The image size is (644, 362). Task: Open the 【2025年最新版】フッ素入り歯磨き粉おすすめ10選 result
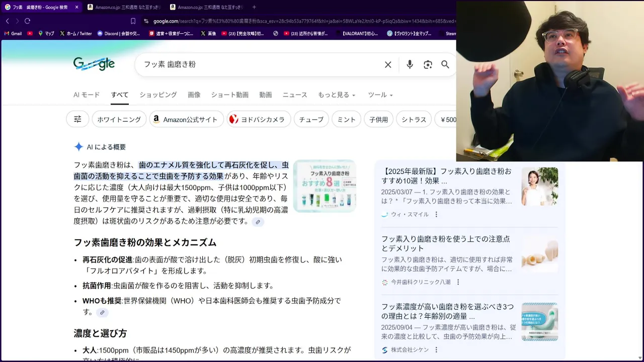pyautogui.click(x=446, y=176)
